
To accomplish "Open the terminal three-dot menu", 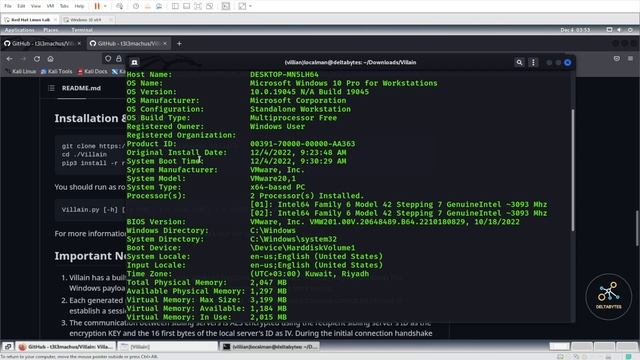I will pyautogui.click(x=533, y=62).
